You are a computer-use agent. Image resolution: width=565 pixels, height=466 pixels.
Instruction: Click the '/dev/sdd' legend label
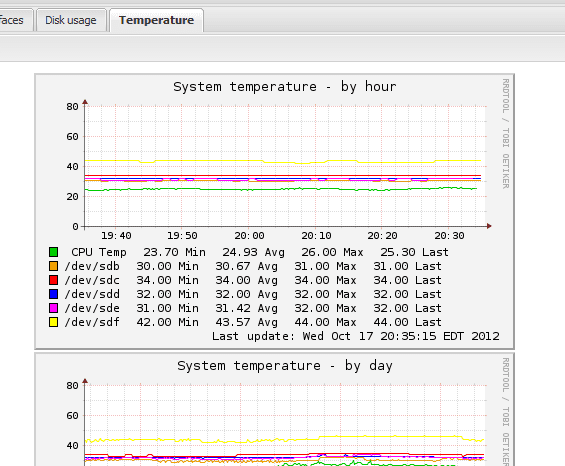[x=92, y=294]
